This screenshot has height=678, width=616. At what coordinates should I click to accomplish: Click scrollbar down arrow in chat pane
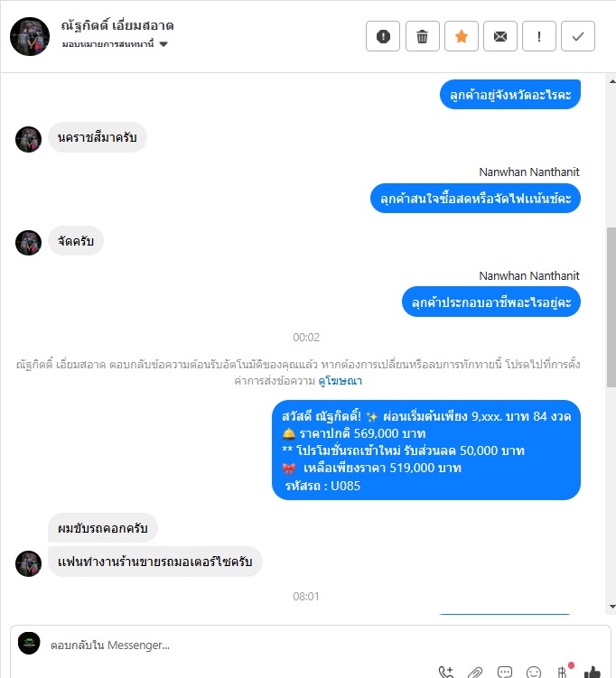(612, 607)
